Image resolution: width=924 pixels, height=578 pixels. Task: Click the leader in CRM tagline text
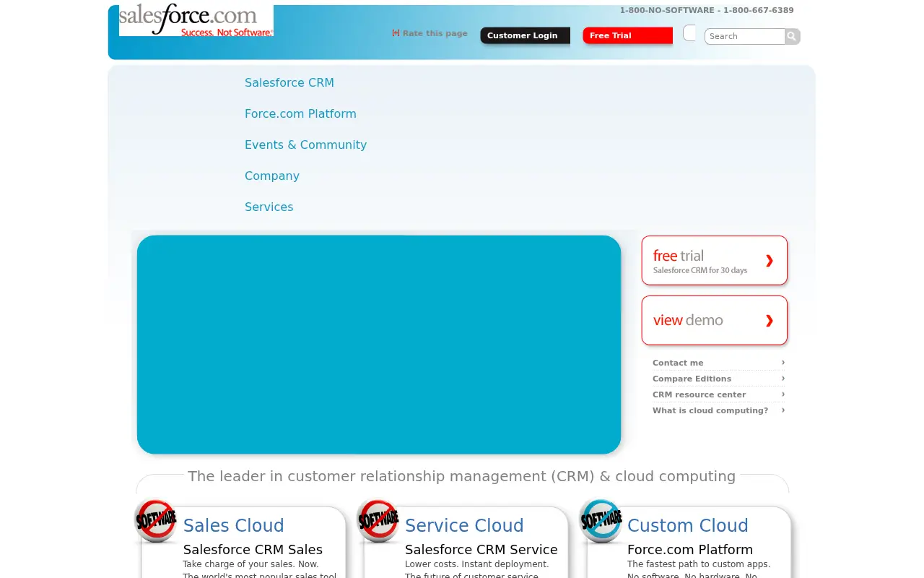tap(461, 476)
